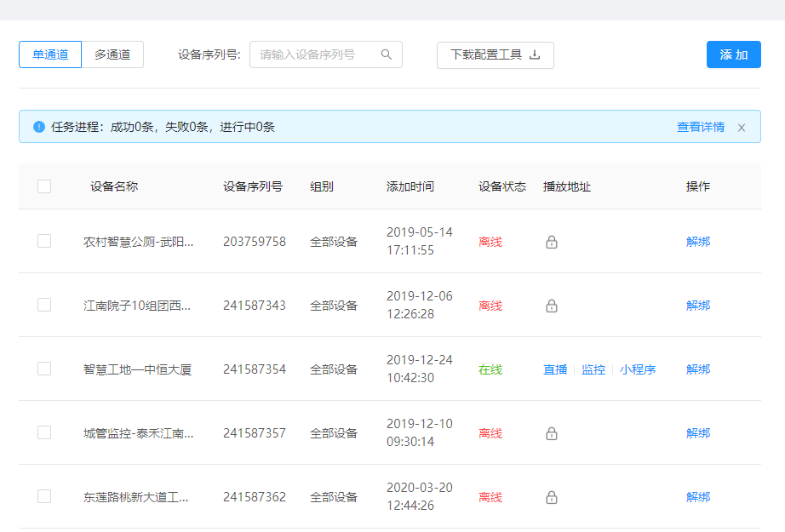Open 直播 link for 智慧工地 device
This screenshot has height=532, width=785.
[555, 369]
